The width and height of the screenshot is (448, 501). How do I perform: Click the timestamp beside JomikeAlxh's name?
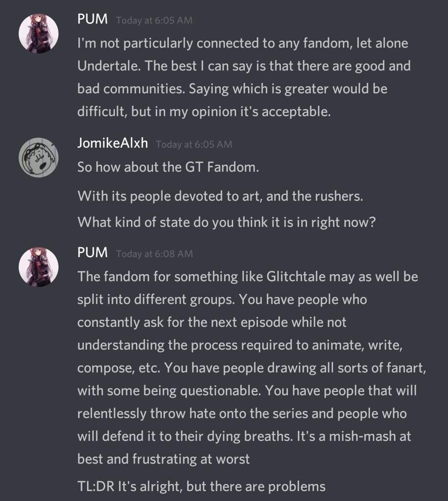194,144
